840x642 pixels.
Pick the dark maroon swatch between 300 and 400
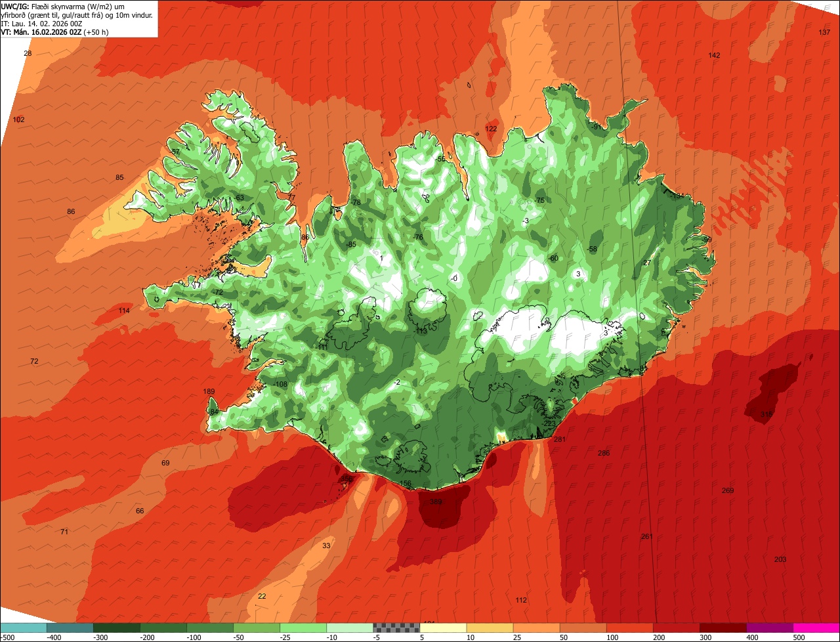click(723, 628)
